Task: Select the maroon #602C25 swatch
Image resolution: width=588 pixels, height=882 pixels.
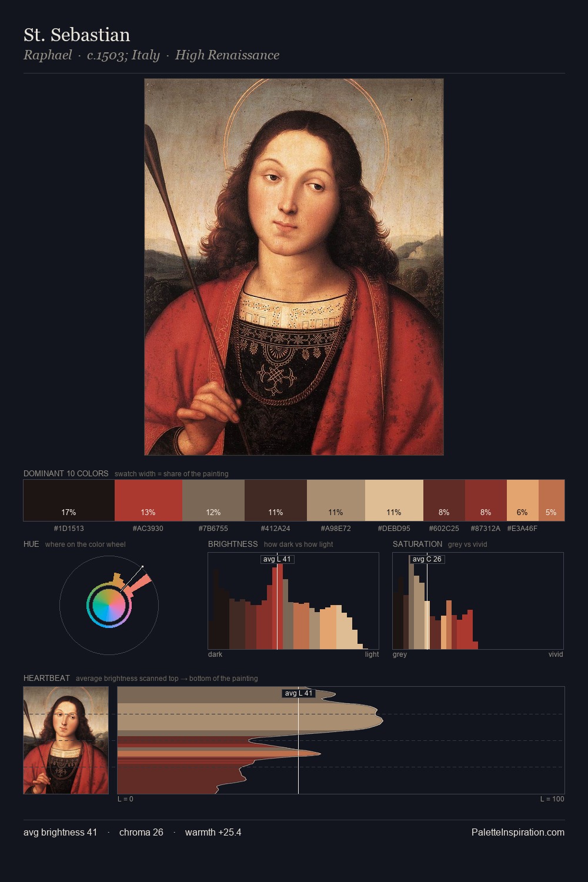Action: tap(444, 500)
